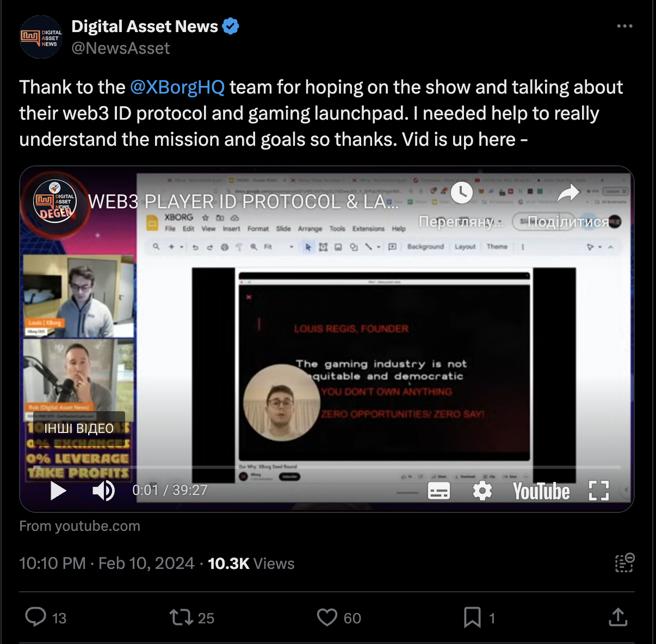This screenshot has width=656, height=644.
Task: Click the video progress bar
Action: (326, 467)
